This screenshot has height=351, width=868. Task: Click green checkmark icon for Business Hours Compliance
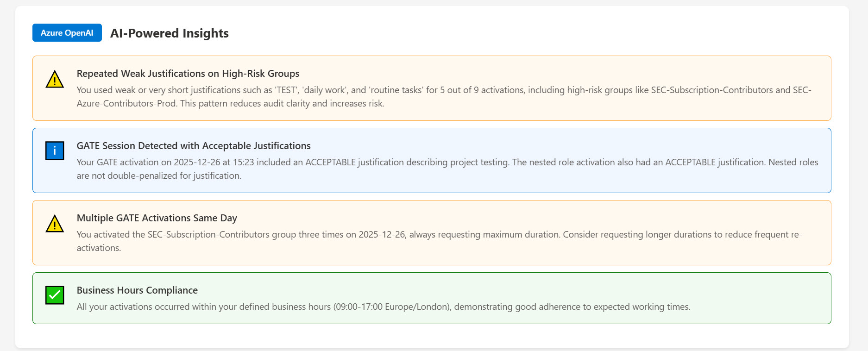coord(55,295)
